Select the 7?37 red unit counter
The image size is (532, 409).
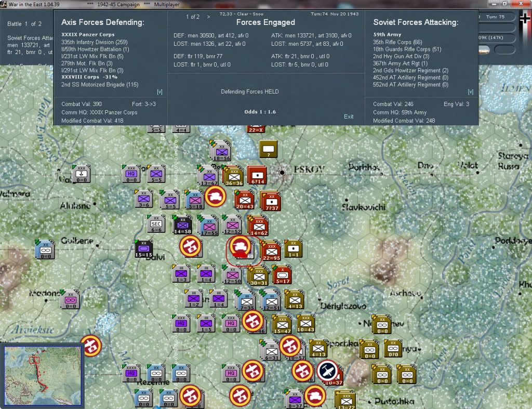click(x=271, y=201)
